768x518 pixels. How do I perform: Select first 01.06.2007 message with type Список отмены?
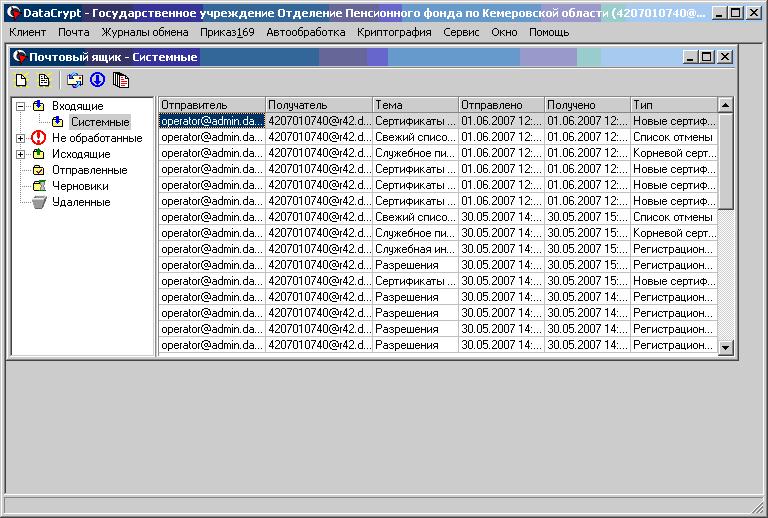438,137
